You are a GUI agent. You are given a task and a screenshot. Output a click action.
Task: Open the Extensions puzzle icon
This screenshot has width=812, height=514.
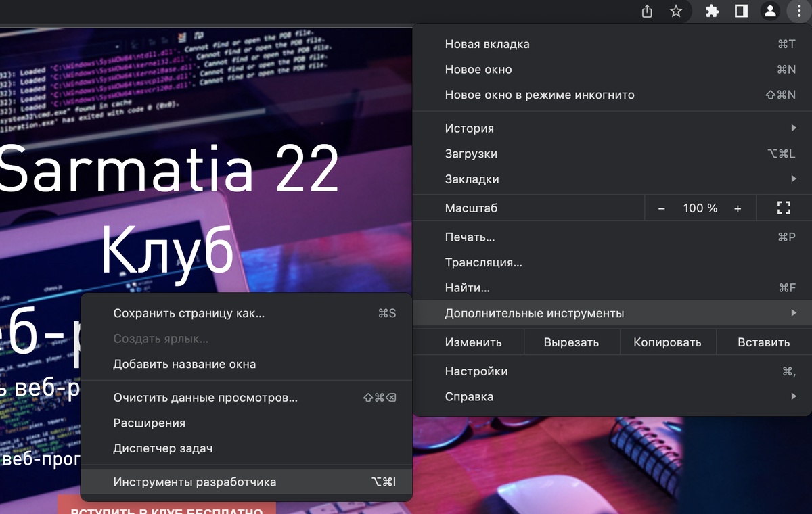tap(712, 11)
